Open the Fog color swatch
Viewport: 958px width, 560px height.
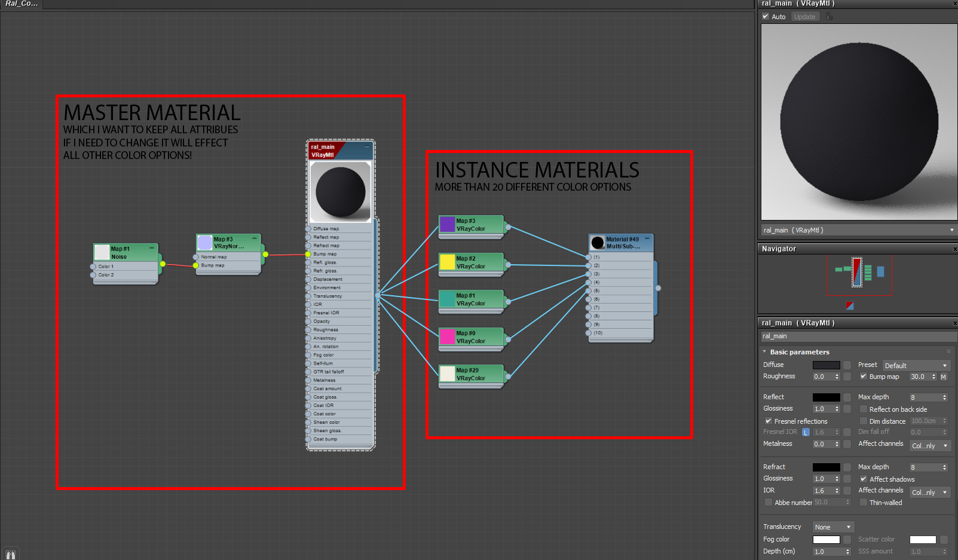pos(827,540)
